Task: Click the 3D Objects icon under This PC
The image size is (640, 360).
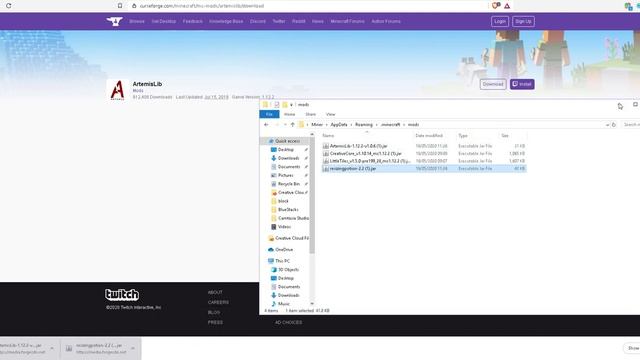Action: pos(273,270)
